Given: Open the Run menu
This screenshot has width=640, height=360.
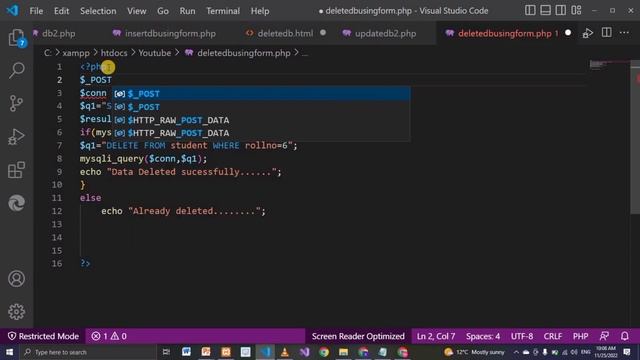Looking at the screenshot, I should tap(187, 11).
